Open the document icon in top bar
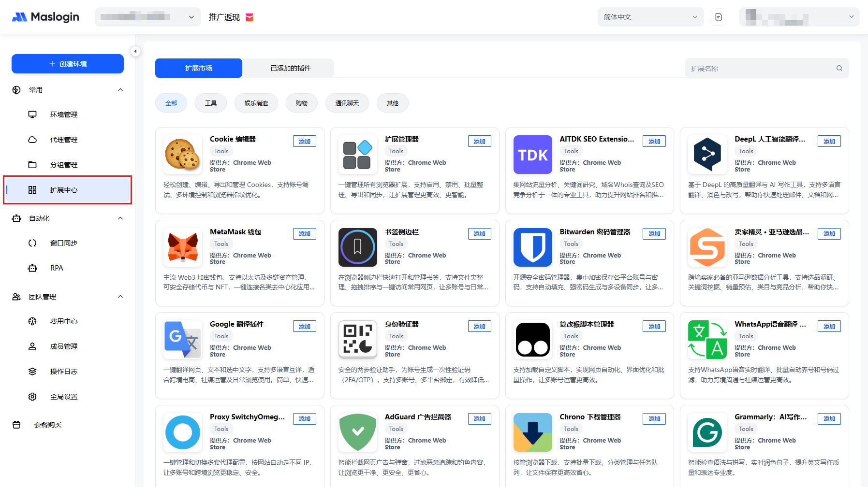 [718, 17]
